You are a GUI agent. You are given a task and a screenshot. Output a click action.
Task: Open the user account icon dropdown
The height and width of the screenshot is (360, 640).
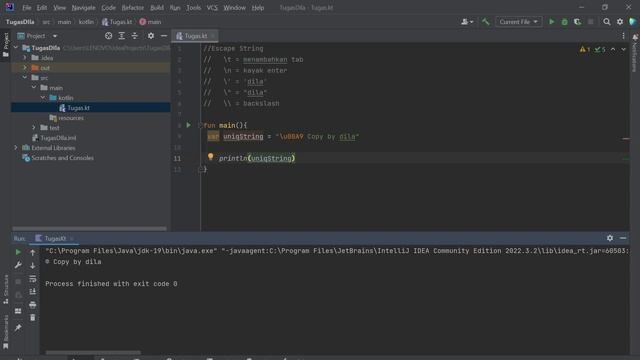point(467,22)
